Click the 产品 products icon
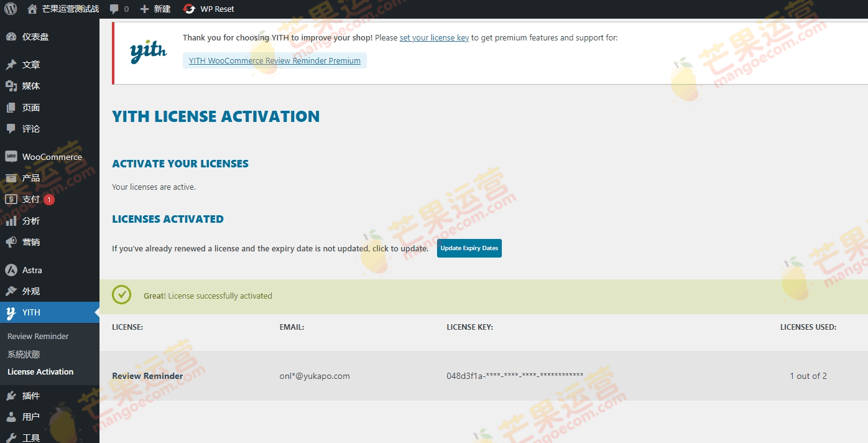 pyautogui.click(x=11, y=178)
